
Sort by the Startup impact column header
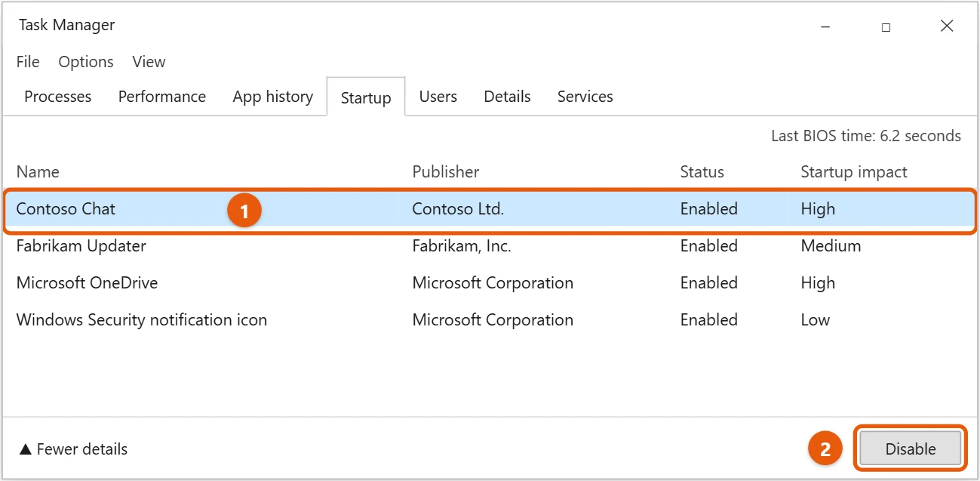854,172
